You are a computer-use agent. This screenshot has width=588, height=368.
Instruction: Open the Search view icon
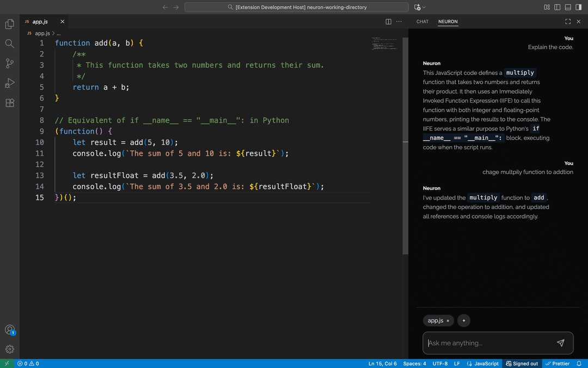pyautogui.click(x=9, y=44)
